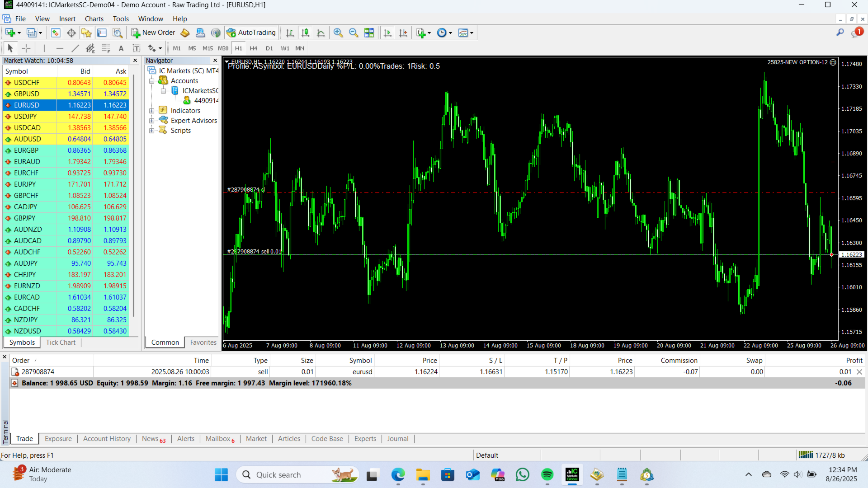This screenshot has height=488, width=868.
Task: Toggle AutoTrading on
Action: (251, 32)
